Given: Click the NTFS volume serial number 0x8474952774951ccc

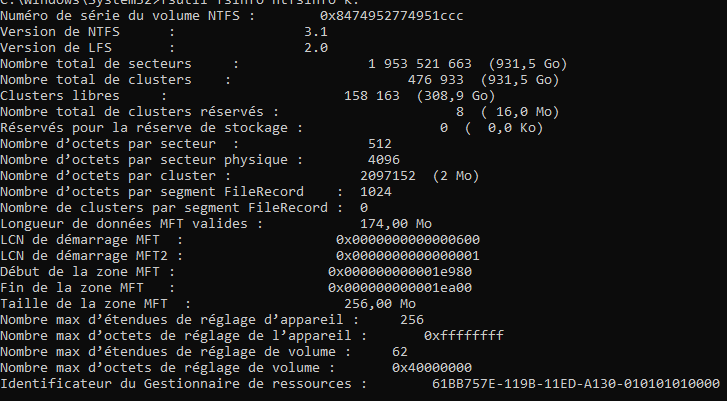Looking at the screenshot, I should pos(391,16).
